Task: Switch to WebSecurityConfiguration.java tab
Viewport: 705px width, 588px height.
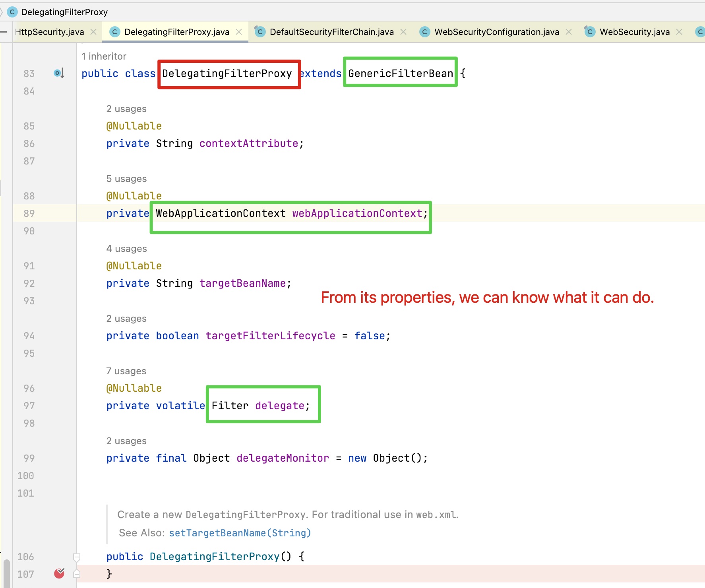Action: click(496, 32)
